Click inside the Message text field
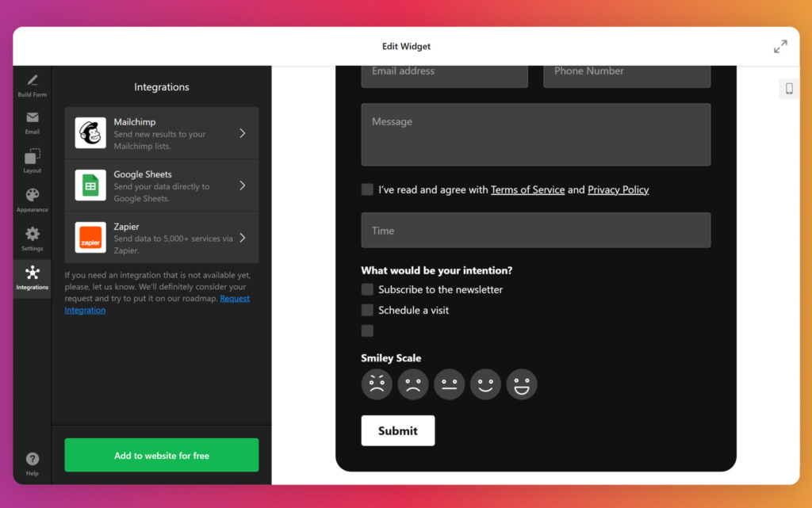 [536, 135]
